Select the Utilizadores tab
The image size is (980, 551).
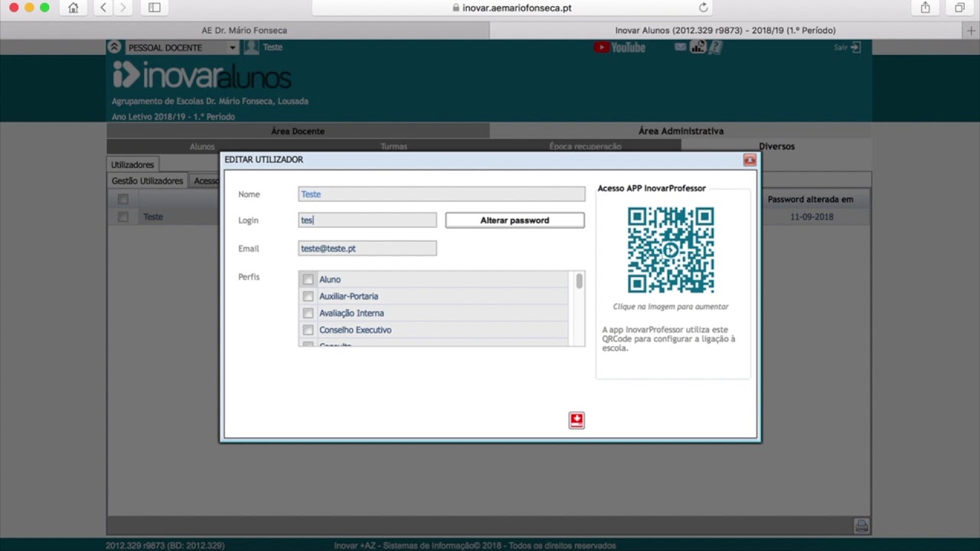pyautogui.click(x=132, y=165)
